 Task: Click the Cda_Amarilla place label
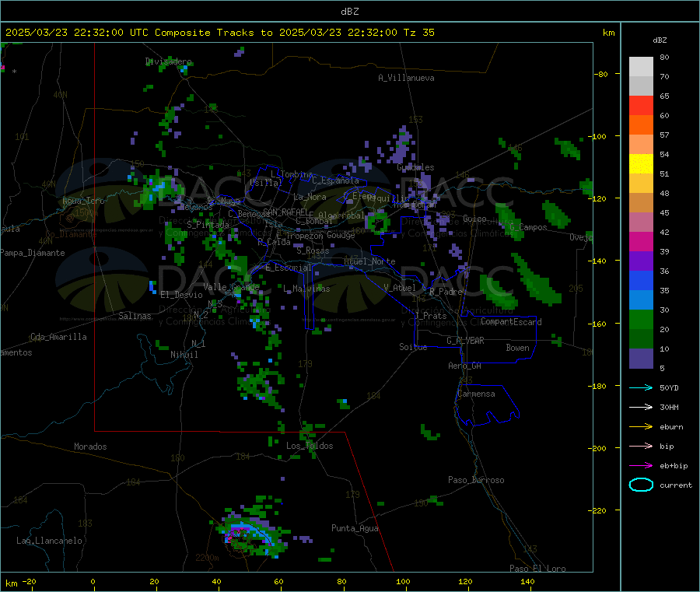pyautogui.click(x=58, y=337)
